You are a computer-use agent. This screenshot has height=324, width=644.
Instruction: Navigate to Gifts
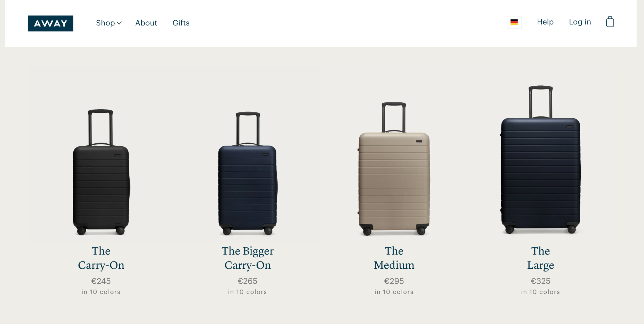coord(181,23)
